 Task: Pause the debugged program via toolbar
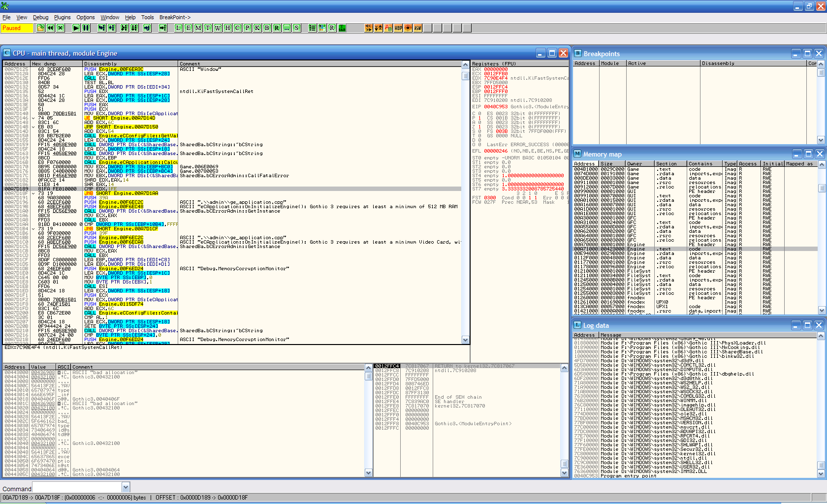click(86, 28)
